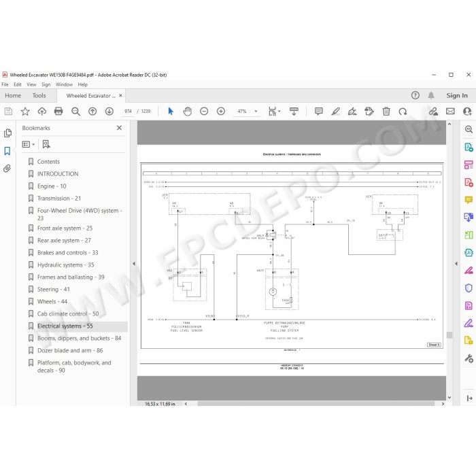Click find current bookmark icon
Viewport: 476px width, 476px height.
click(x=46, y=144)
